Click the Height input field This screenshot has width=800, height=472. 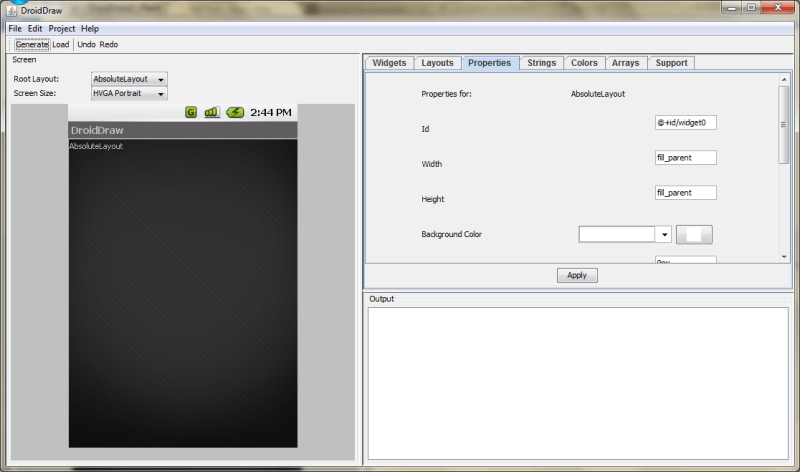(x=686, y=193)
